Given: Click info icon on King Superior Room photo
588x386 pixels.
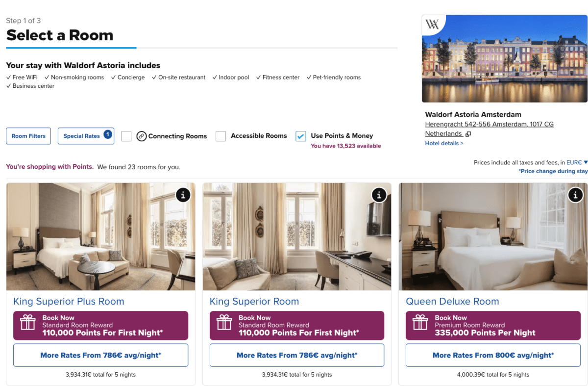Looking at the screenshot, I should pyautogui.click(x=379, y=195).
